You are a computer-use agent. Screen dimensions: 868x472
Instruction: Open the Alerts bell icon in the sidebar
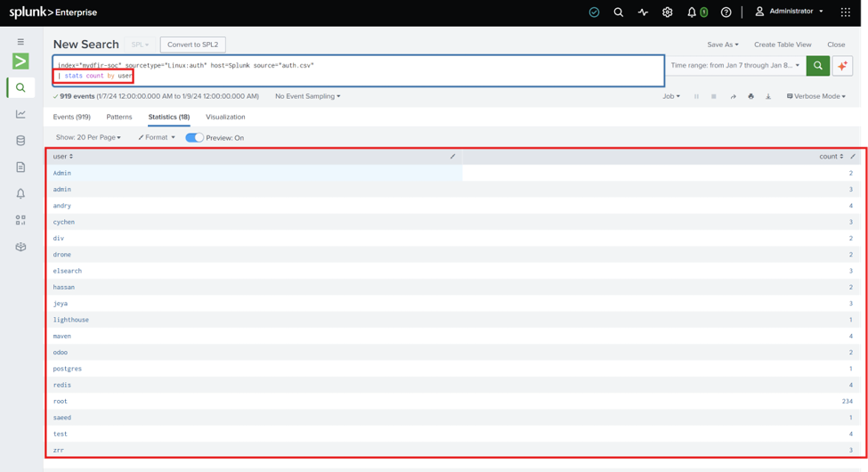pos(20,193)
